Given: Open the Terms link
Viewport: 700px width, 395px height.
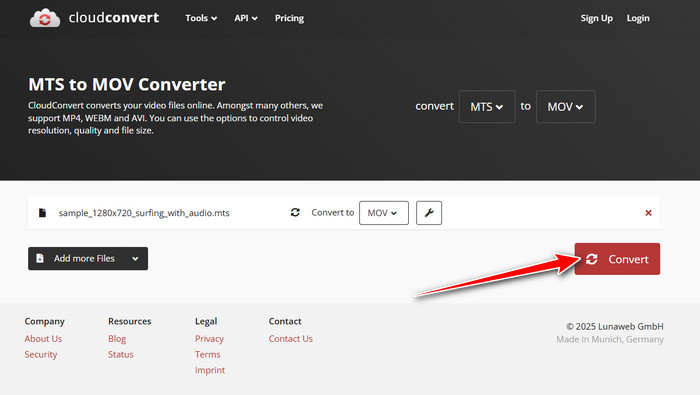Looking at the screenshot, I should pyautogui.click(x=208, y=354).
